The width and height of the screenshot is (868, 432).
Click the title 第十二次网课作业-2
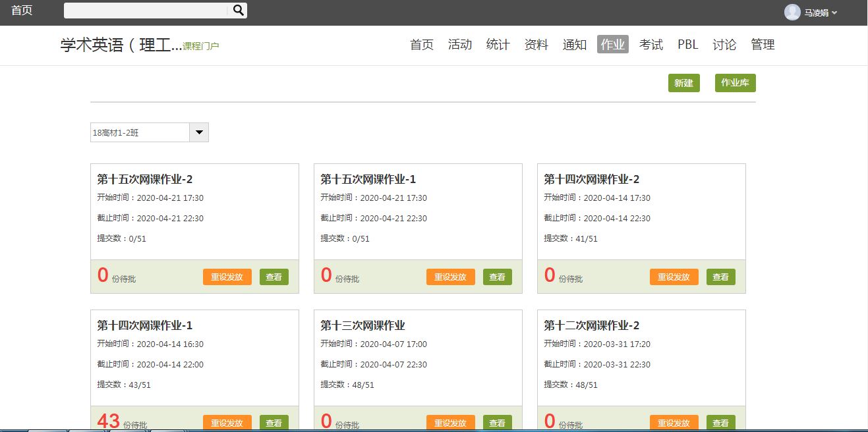click(592, 325)
